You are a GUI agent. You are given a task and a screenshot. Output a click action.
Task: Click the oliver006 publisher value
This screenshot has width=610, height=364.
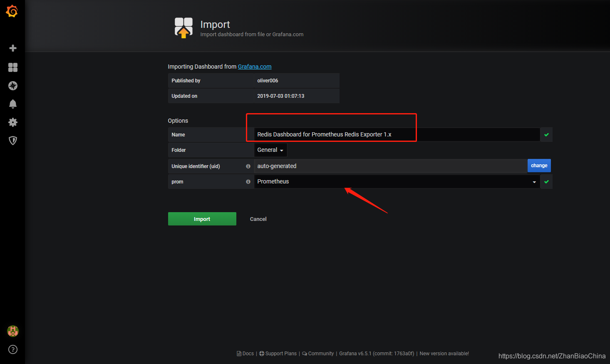coord(268,81)
